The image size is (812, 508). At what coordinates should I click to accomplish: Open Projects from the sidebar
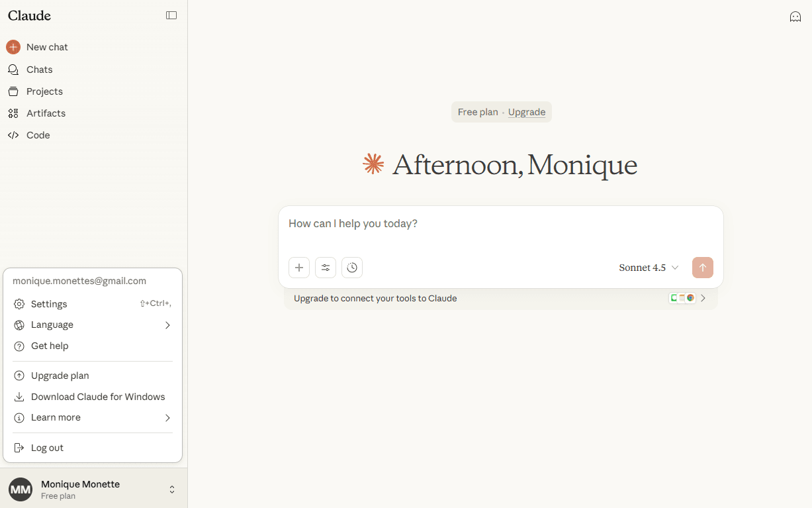[44, 91]
